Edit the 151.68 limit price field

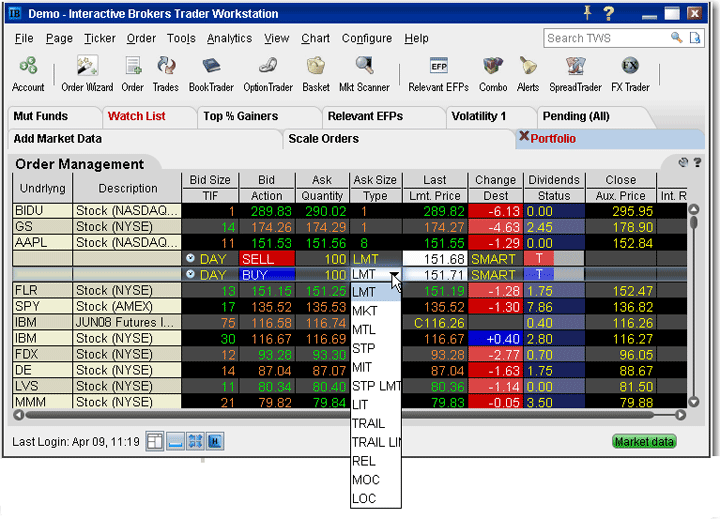tap(435, 259)
